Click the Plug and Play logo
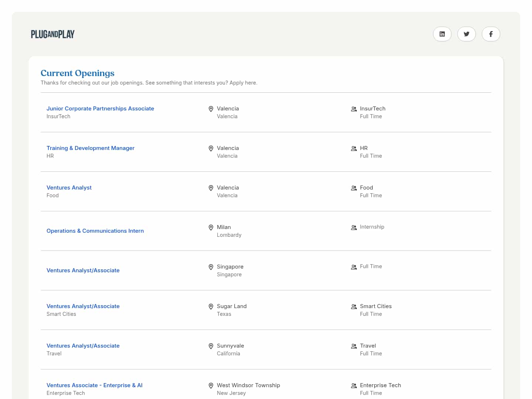The width and height of the screenshot is (532, 399). (53, 34)
